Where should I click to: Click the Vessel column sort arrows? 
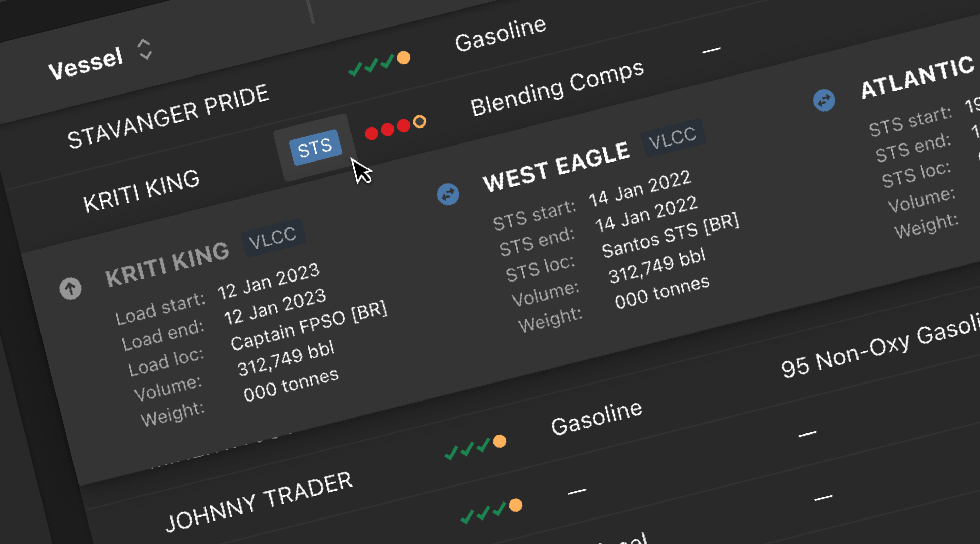[x=145, y=49]
